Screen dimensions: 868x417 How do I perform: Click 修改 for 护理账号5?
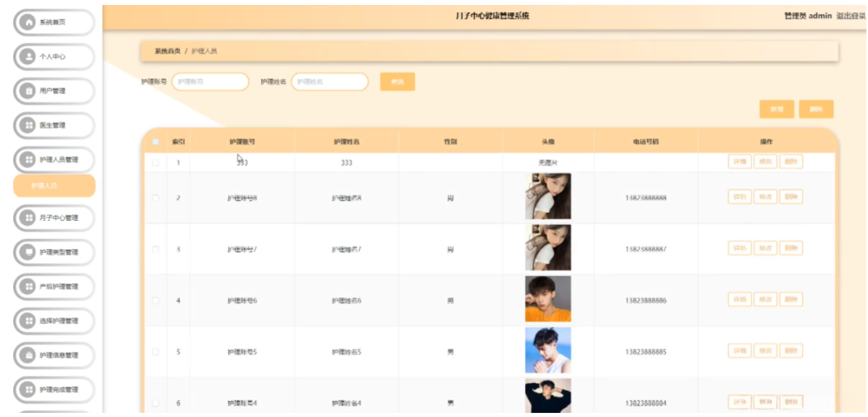point(766,351)
